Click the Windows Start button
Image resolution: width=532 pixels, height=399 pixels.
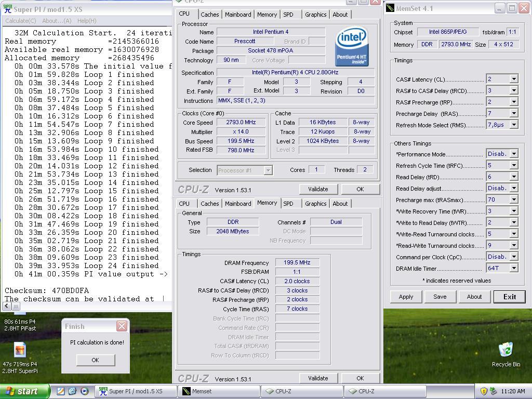[x=24, y=392]
